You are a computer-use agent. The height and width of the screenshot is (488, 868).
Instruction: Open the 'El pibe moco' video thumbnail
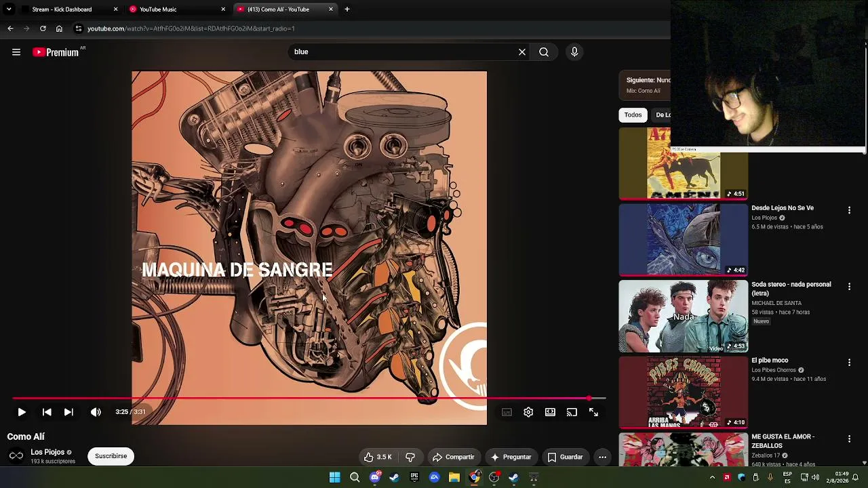click(683, 392)
